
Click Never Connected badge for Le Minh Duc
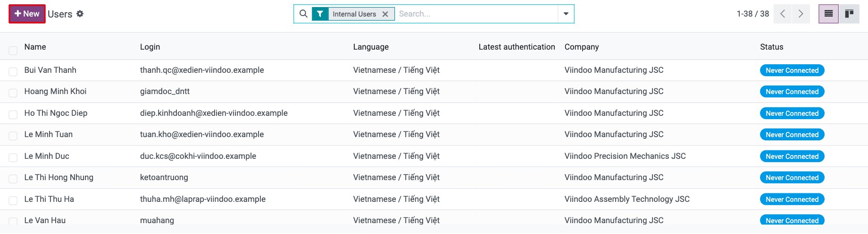coord(792,156)
